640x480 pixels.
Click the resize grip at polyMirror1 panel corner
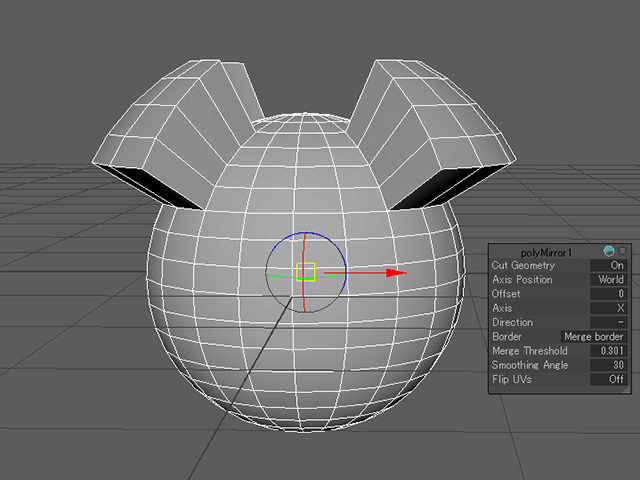627,390
